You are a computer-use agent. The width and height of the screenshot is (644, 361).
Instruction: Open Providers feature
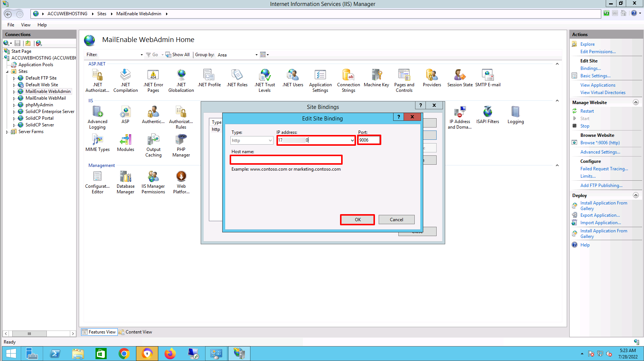432,78
